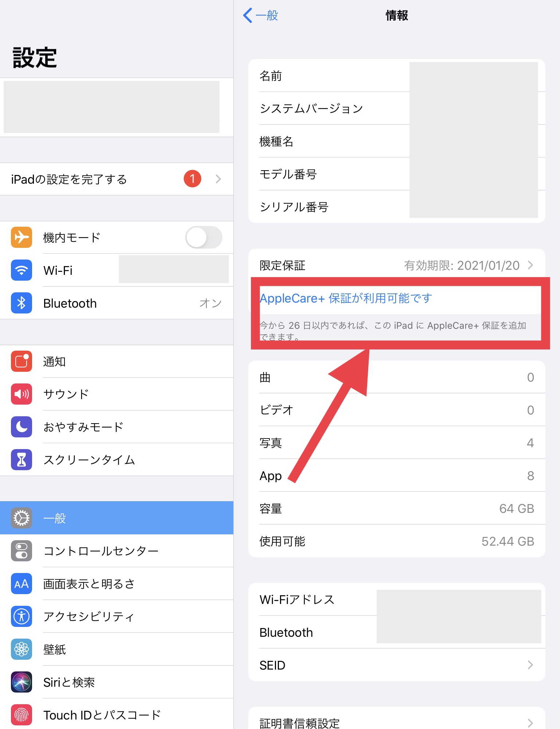
Task: Open Siriと検索 via Siri icon
Action: [22, 682]
